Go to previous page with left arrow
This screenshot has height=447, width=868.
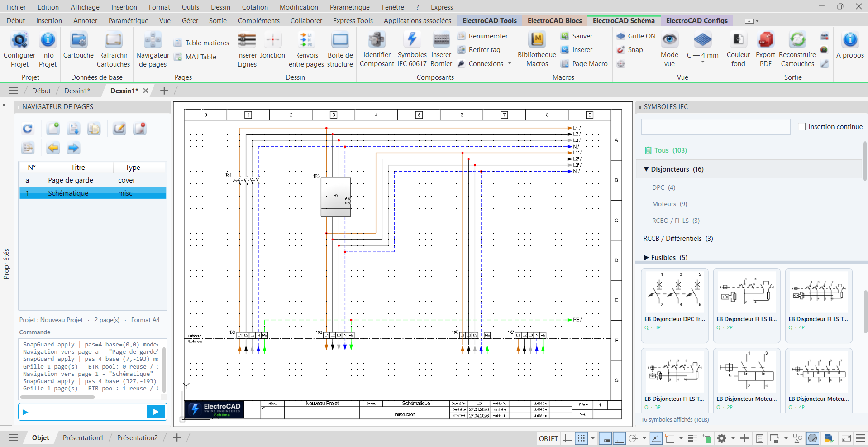(x=53, y=148)
